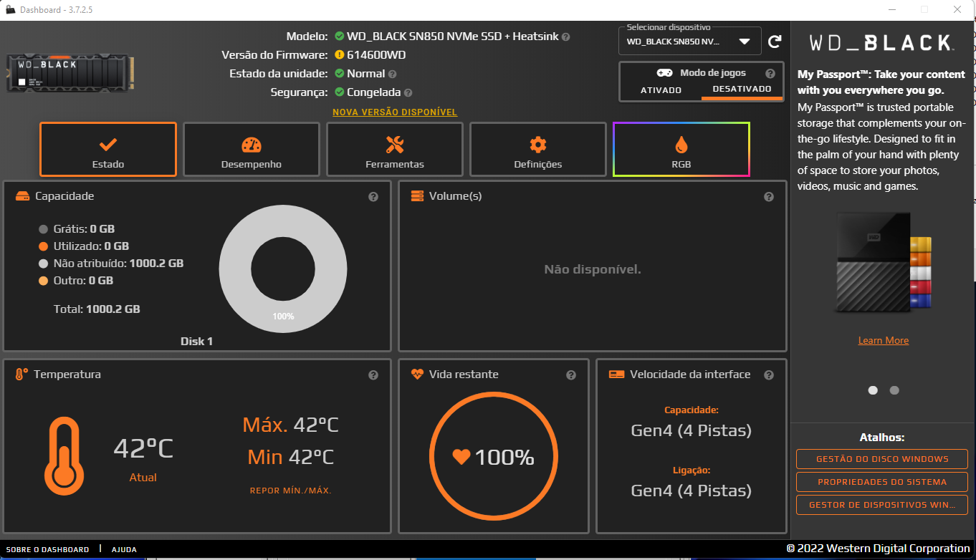Click the NOVA VERSÃO DISPONÍVEL link

pos(395,112)
